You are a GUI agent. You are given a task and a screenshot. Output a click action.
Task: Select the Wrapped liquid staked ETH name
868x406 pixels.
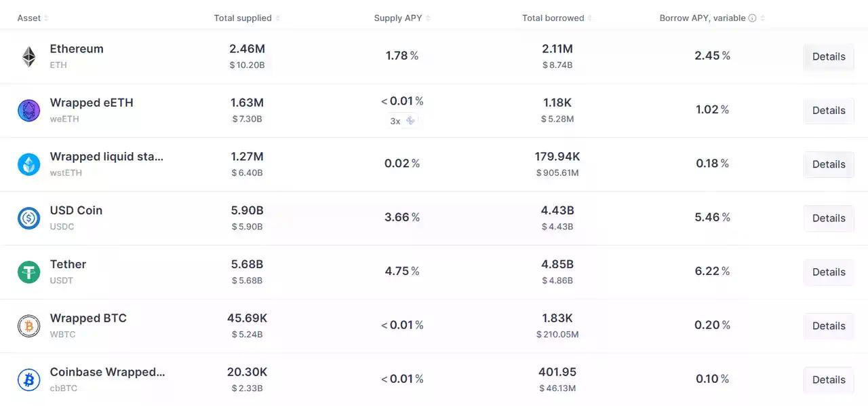tap(106, 157)
